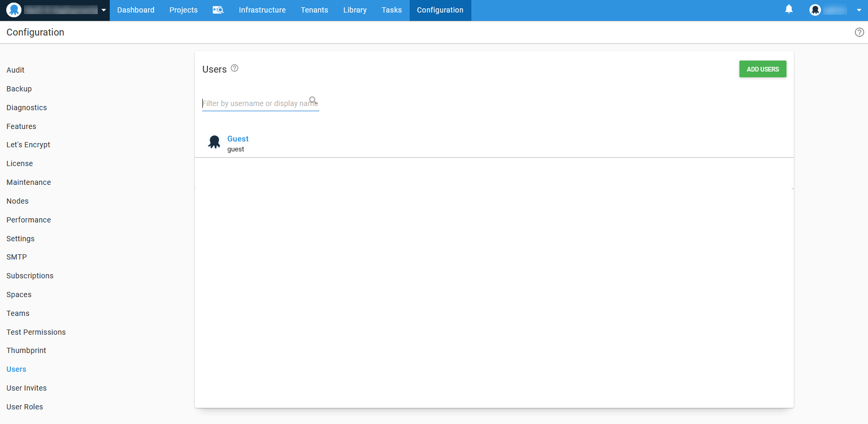Image resolution: width=868 pixels, height=424 pixels.
Task: Open page help question mark icon
Action: click(x=859, y=32)
